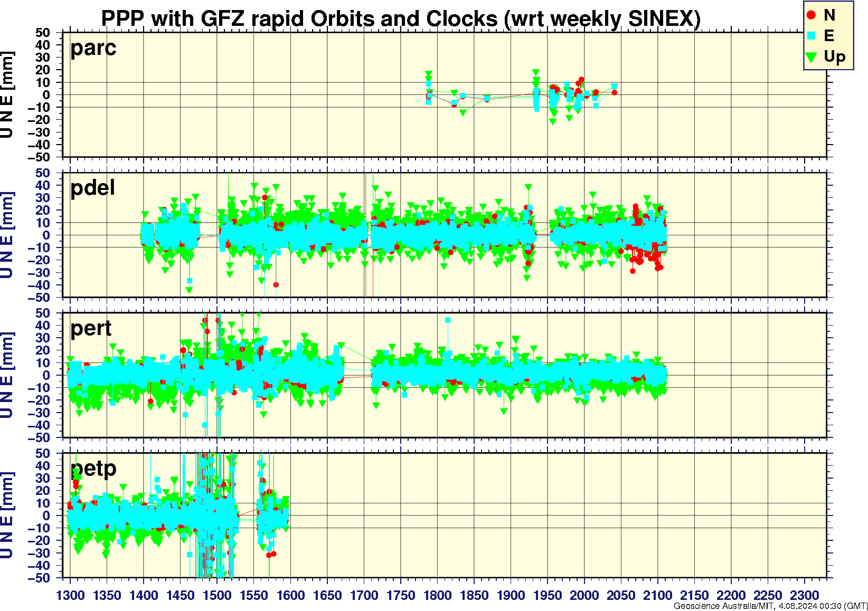Click the 2050 x-axis tick label
The width and height of the screenshot is (868, 611).
(621, 595)
